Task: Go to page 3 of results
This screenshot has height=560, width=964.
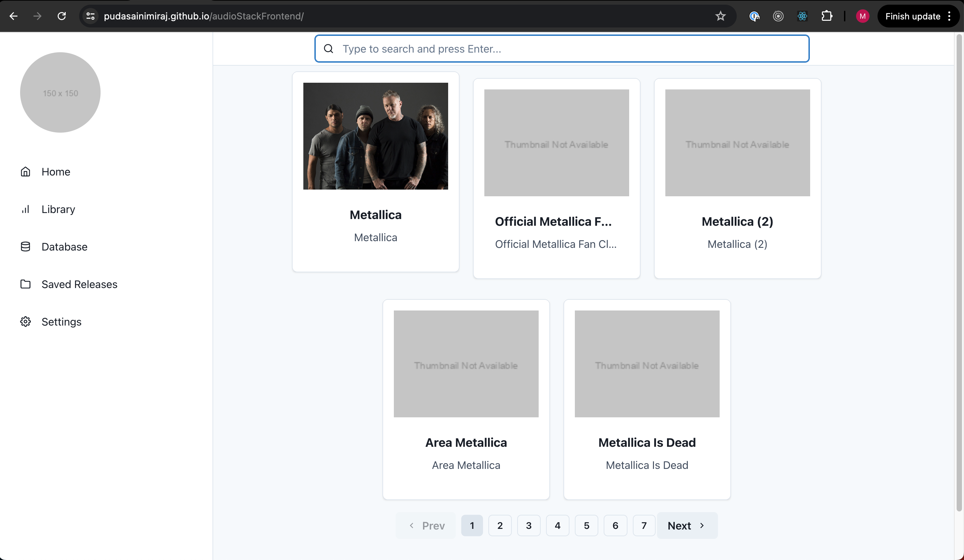Action: point(528,526)
